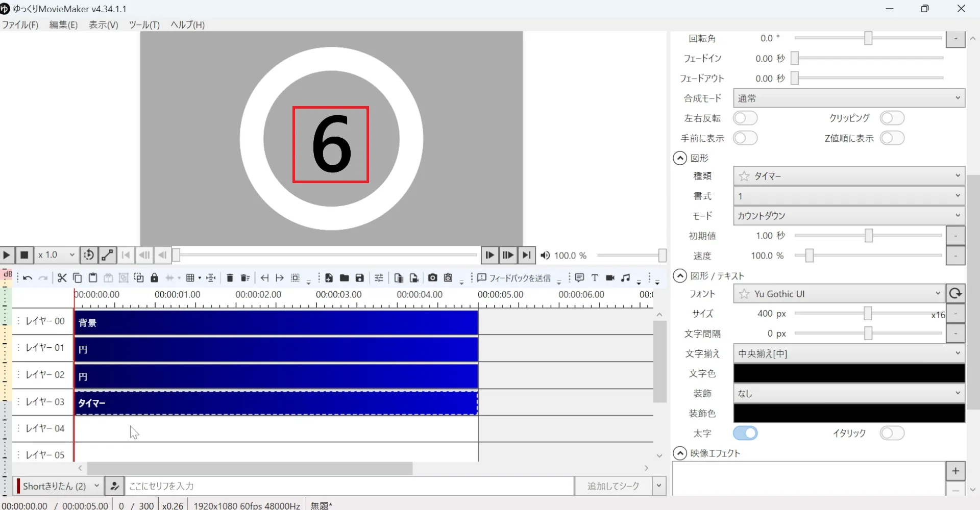The height and width of the screenshot is (510, 980).
Task: Collapse the 図形 / テキスト section
Action: (x=680, y=276)
